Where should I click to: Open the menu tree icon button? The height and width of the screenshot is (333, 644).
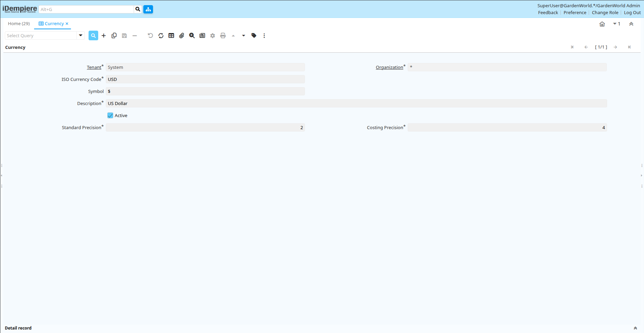click(148, 9)
